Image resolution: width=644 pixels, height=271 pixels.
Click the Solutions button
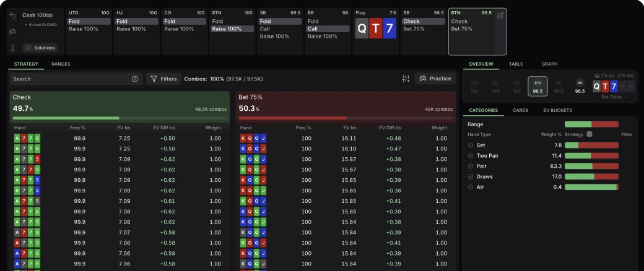pyautogui.click(x=40, y=48)
